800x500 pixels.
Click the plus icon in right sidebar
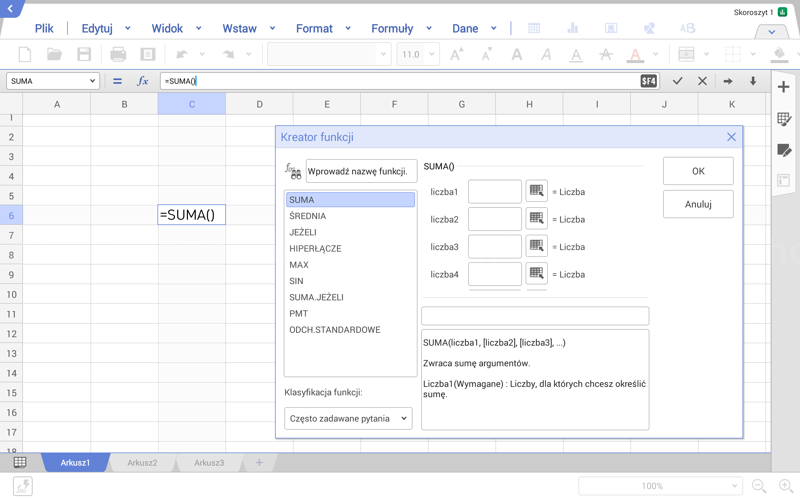click(x=784, y=88)
